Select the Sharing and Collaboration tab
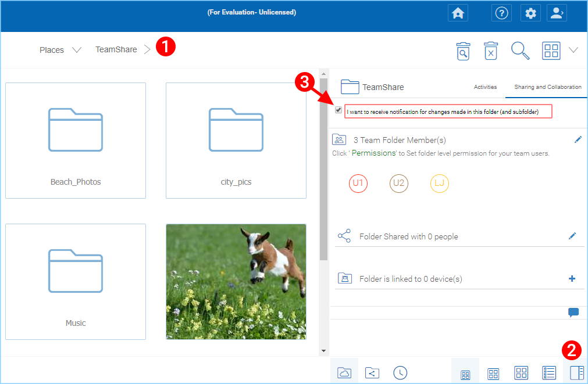The height and width of the screenshot is (384, 588). click(547, 87)
